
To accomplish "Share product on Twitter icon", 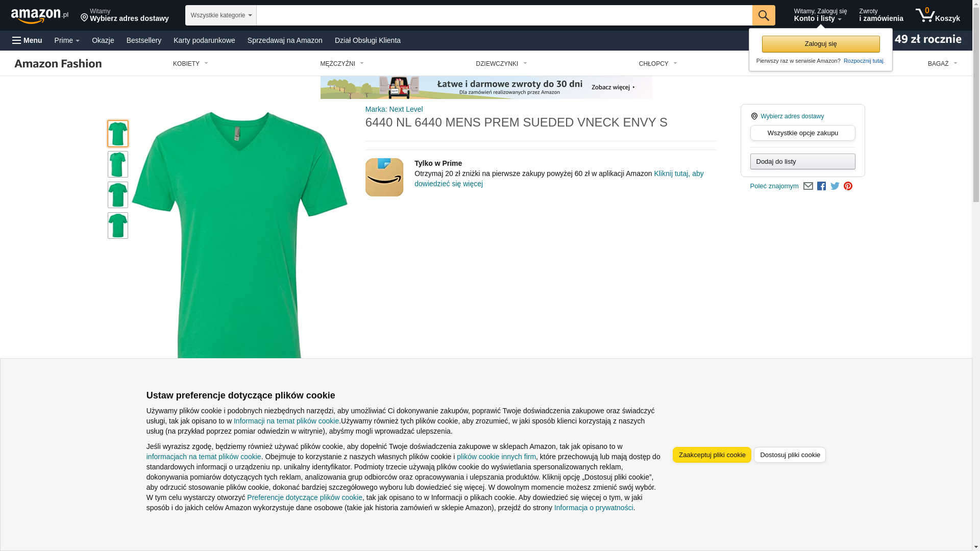I will click(x=835, y=186).
